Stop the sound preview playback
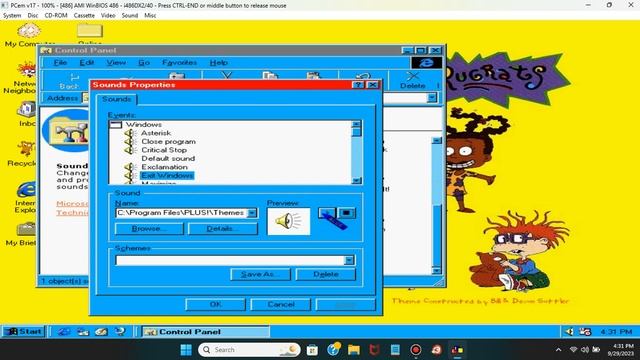 (347, 213)
